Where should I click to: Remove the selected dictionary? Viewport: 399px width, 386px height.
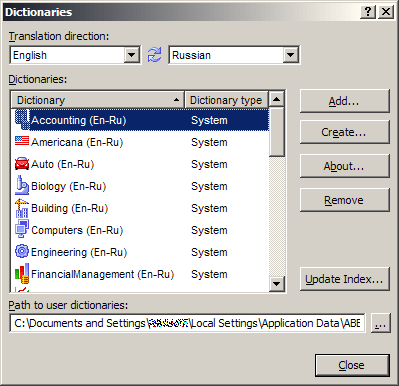click(x=345, y=200)
